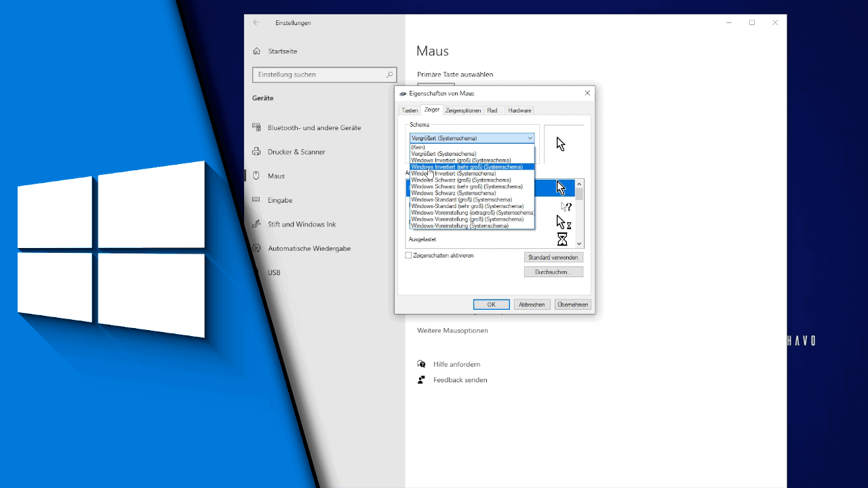This screenshot has height=488, width=868.
Task: Choose Windows-Standard (sehr groß) scheme
Action: click(472, 206)
